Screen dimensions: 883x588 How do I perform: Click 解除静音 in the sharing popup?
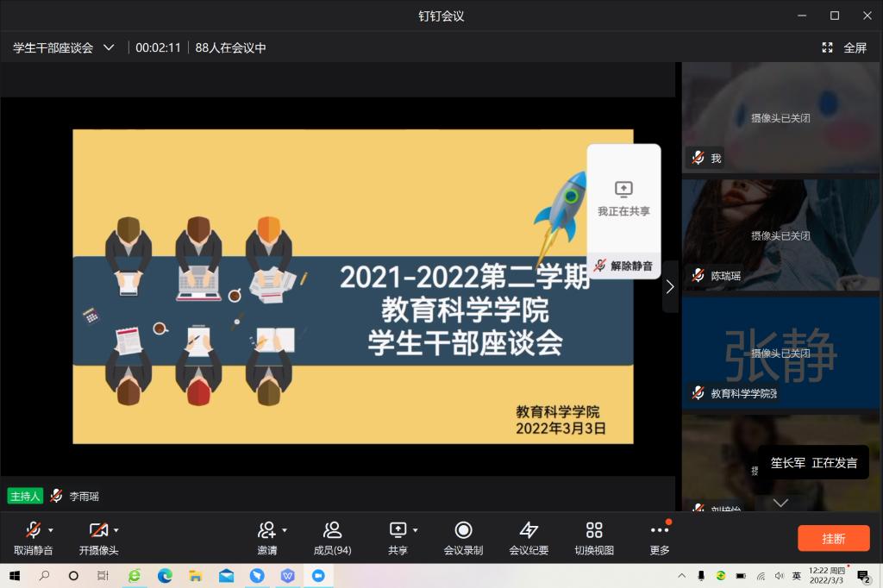(624, 266)
